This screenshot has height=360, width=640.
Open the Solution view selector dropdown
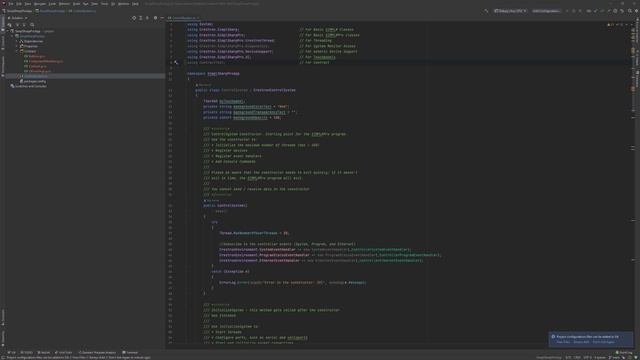coord(18,18)
